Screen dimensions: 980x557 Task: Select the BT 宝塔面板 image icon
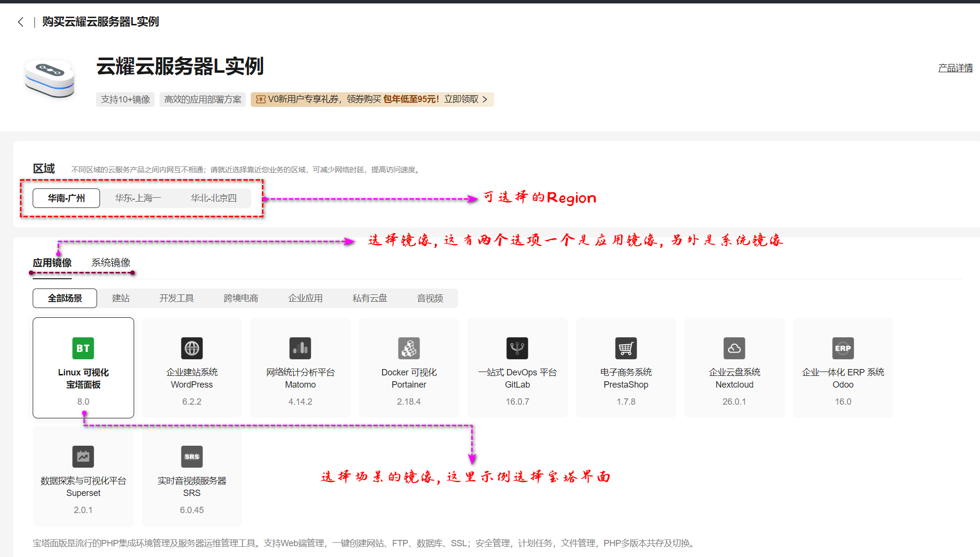(x=83, y=348)
